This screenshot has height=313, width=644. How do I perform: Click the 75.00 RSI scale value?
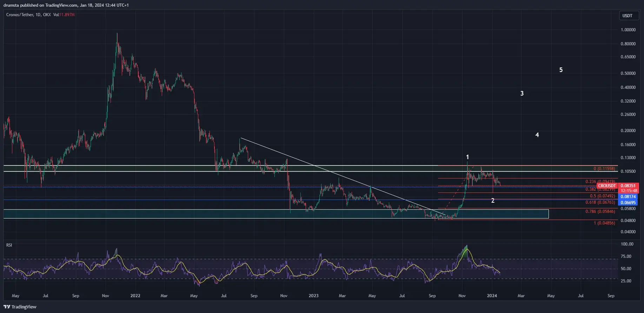tap(626, 256)
